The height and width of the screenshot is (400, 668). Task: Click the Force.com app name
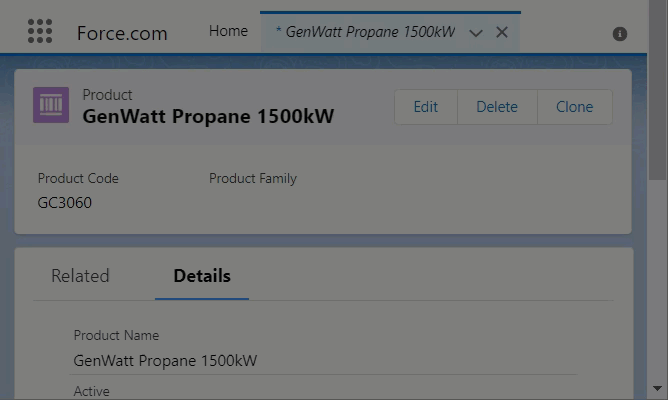coord(122,33)
